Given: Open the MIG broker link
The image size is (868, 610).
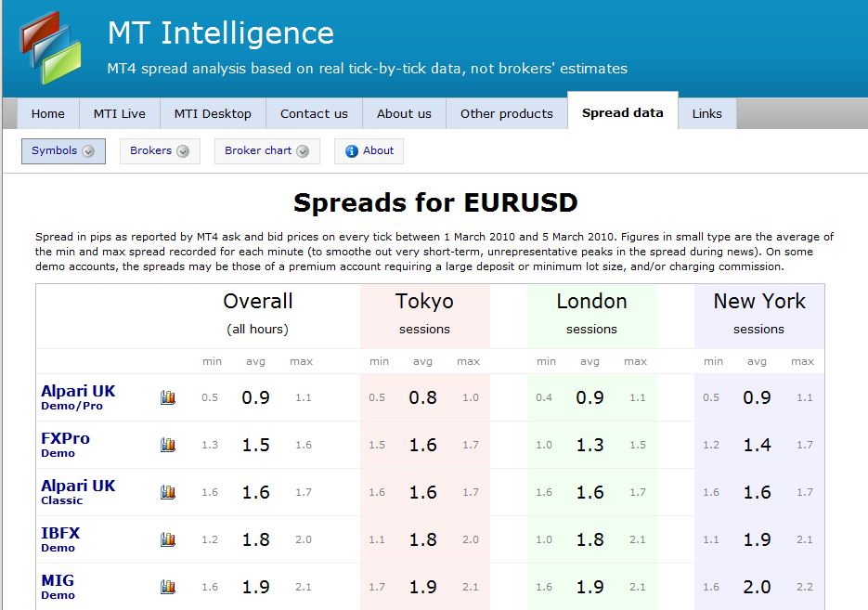Looking at the screenshot, I should pyautogui.click(x=58, y=580).
